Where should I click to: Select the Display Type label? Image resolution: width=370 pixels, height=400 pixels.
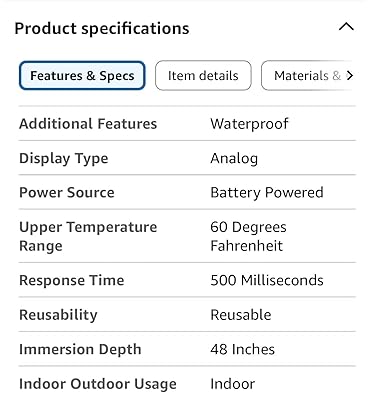[x=64, y=158]
